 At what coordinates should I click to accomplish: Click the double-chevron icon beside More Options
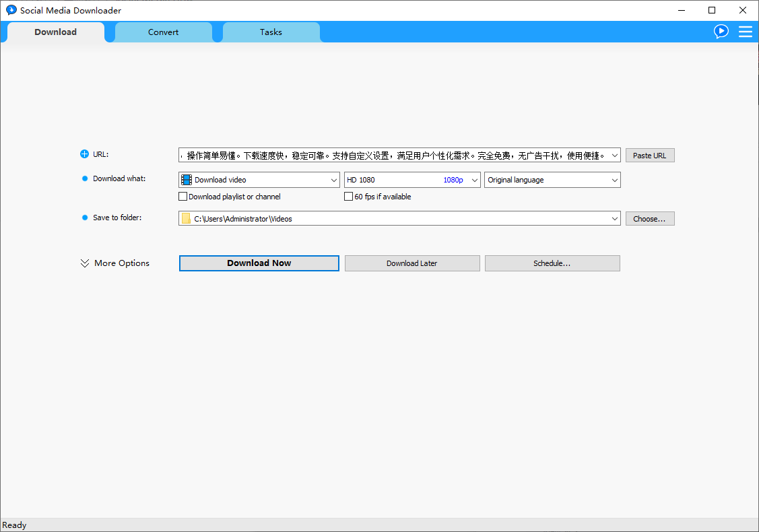pos(84,263)
